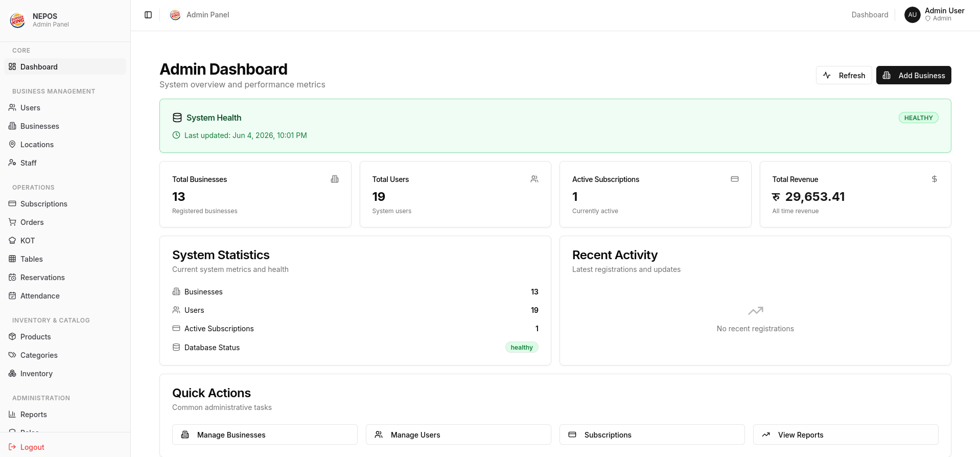Click the Burger King logo in sidebar header
The height and width of the screenshot is (457, 980).
click(18, 20)
